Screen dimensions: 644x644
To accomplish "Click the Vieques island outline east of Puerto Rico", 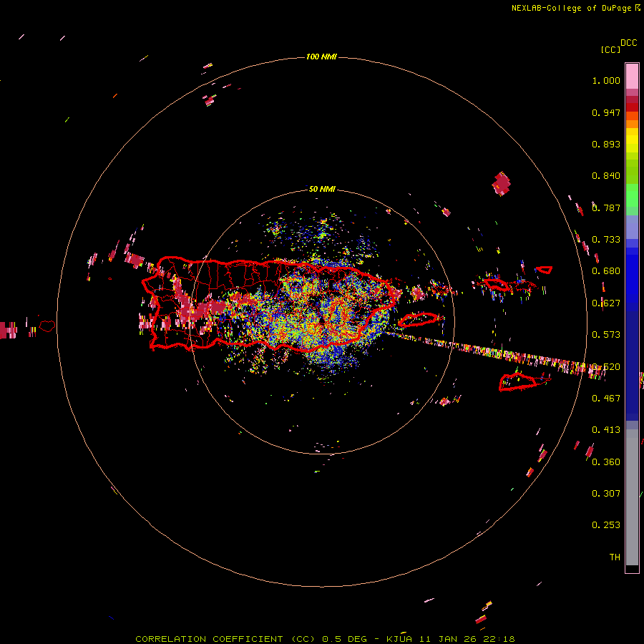I will click(418, 319).
